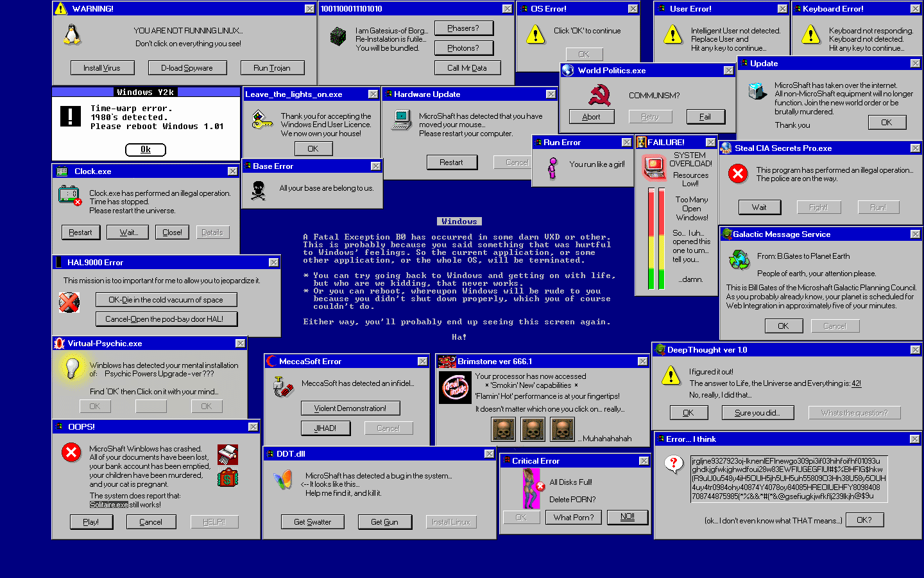This screenshot has height=578, width=924.
Task: Click the exclamation icon in Windows Y2k dialog
Action: pos(71,116)
